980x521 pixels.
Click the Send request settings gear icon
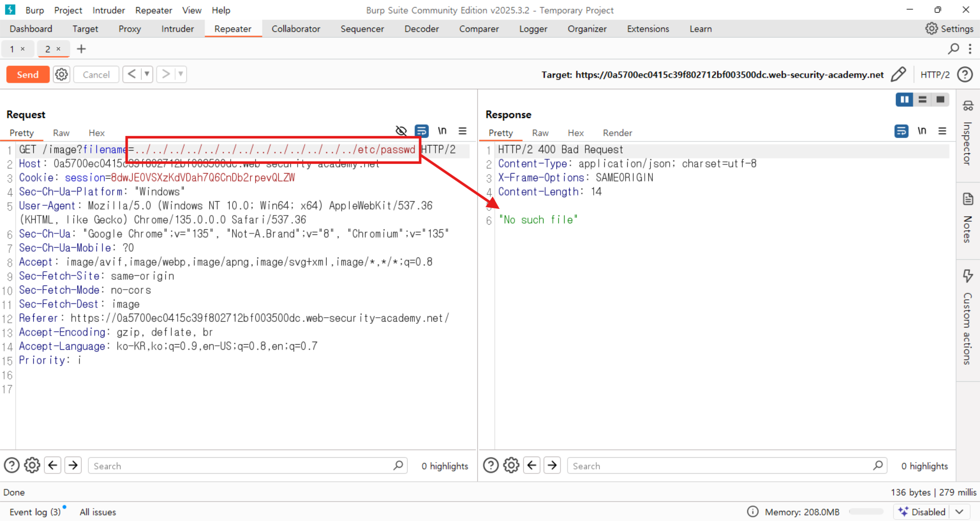(61, 75)
